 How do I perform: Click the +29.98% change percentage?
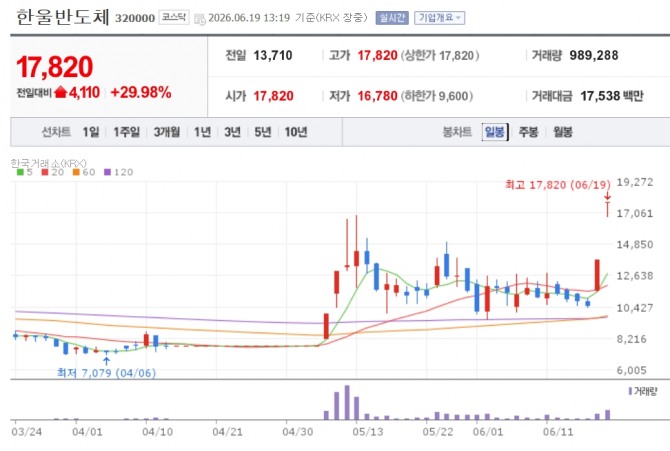141,92
